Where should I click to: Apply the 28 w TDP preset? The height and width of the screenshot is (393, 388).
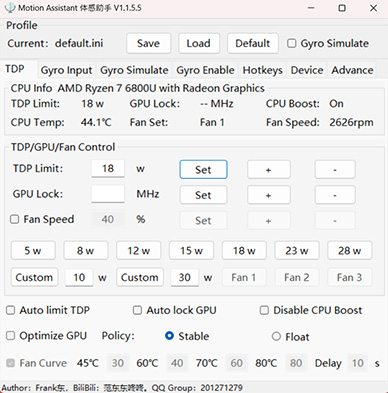point(350,251)
